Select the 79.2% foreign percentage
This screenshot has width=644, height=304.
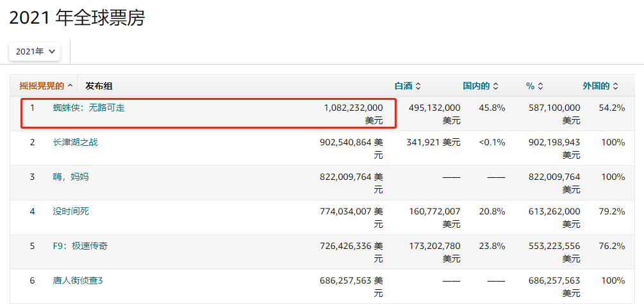[x=612, y=211]
